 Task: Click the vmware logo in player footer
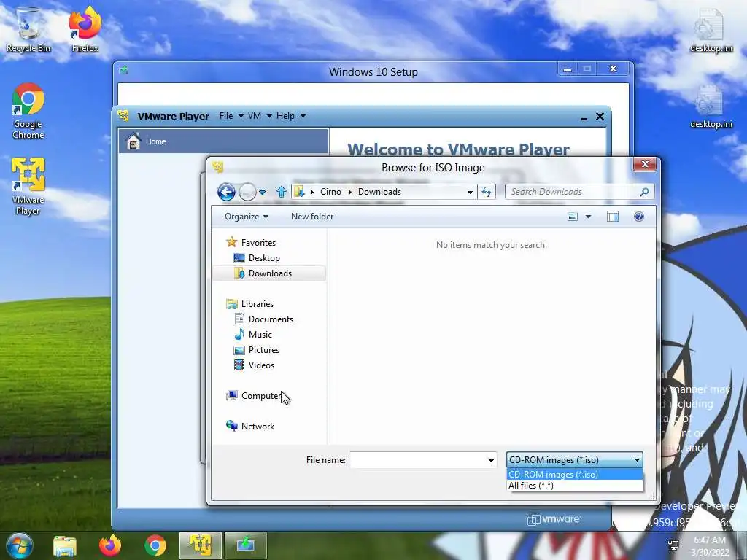(554, 519)
